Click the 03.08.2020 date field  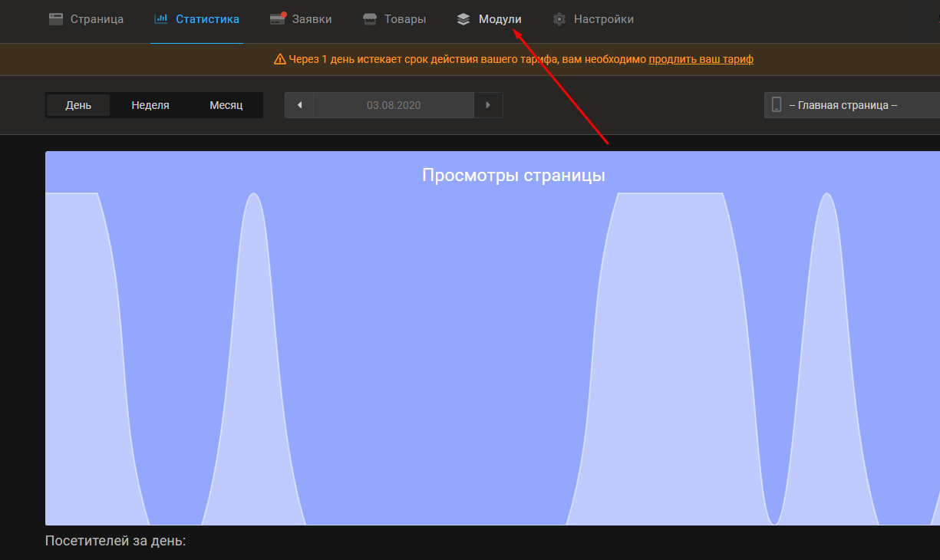coord(394,105)
